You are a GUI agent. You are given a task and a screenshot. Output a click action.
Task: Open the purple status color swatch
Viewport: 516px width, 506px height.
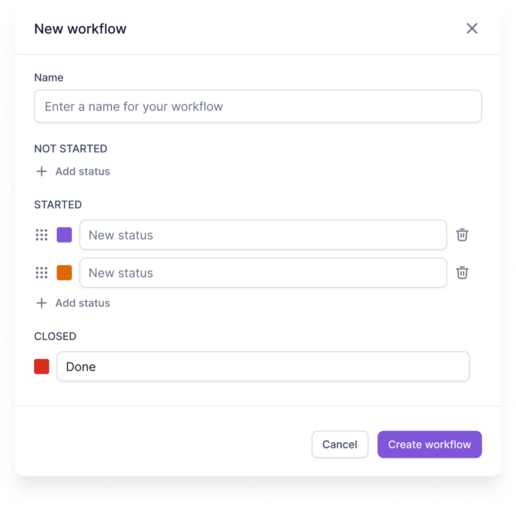point(64,235)
